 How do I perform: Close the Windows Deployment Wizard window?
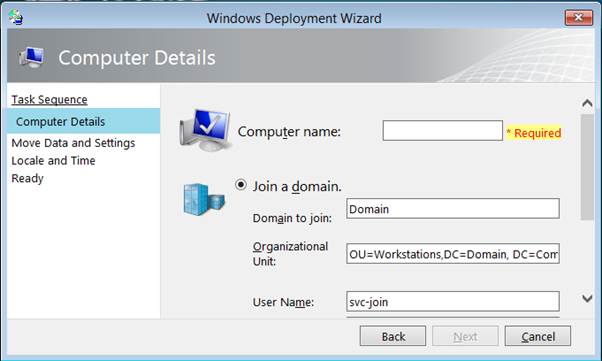[579, 18]
